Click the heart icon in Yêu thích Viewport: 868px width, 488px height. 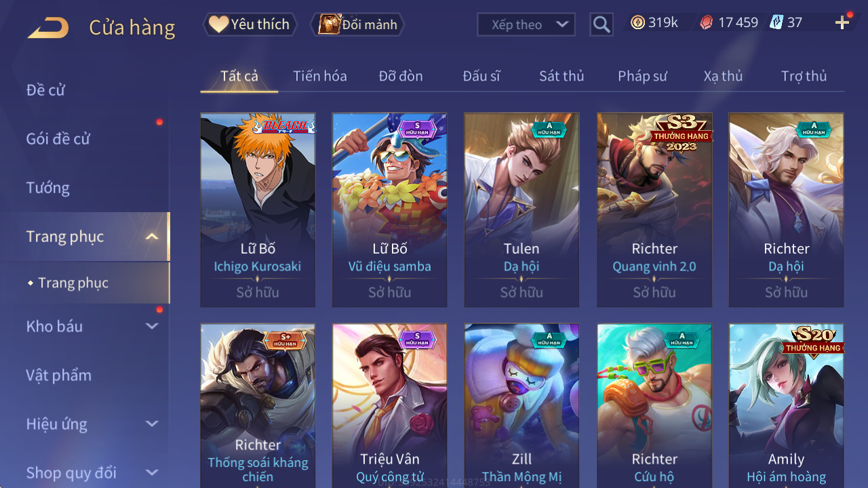[x=218, y=24]
